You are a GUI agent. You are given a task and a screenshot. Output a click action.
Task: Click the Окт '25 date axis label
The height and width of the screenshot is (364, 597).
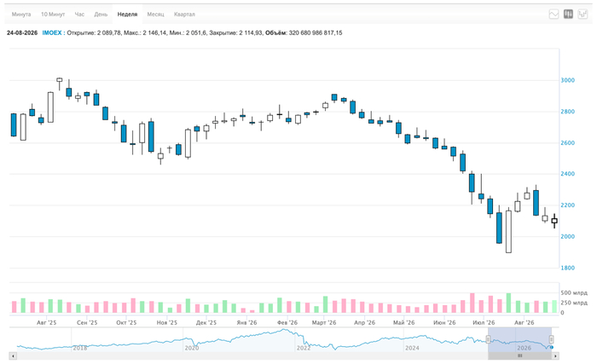[x=126, y=322]
